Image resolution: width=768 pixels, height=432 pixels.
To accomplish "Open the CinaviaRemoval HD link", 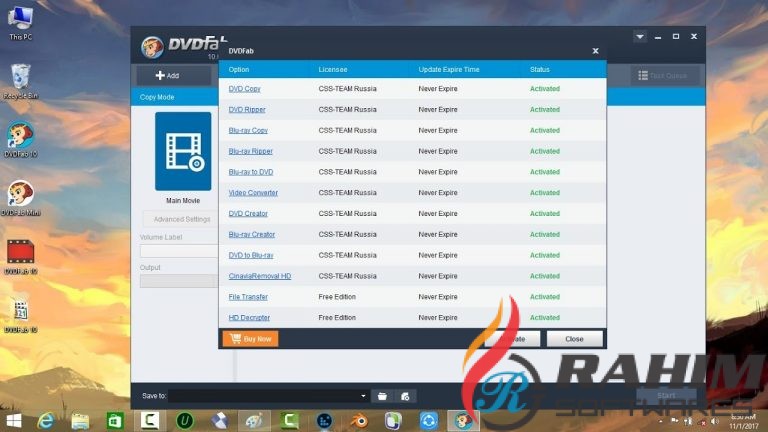I will (260, 276).
